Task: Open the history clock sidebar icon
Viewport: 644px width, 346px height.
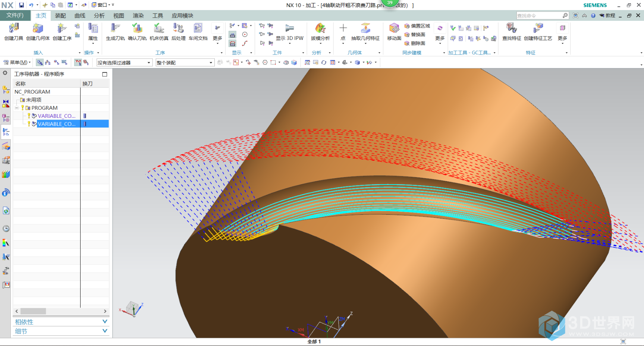Action: tap(6, 229)
